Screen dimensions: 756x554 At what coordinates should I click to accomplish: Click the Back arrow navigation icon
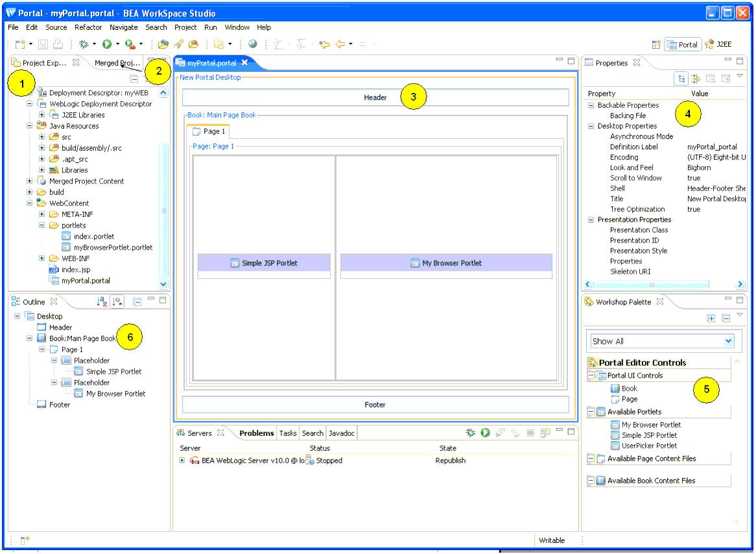(340, 44)
